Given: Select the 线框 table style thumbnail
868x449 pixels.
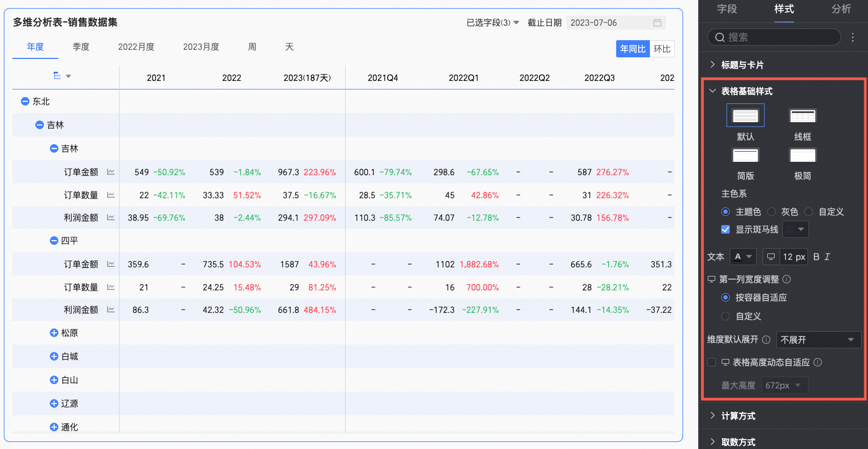Looking at the screenshot, I should [802, 116].
